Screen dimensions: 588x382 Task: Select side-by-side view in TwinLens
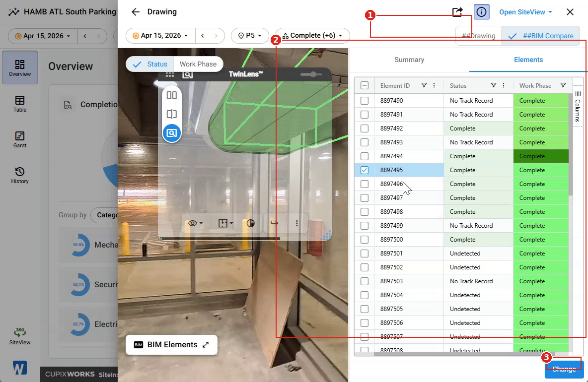pyautogui.click(x=172, y=95)
